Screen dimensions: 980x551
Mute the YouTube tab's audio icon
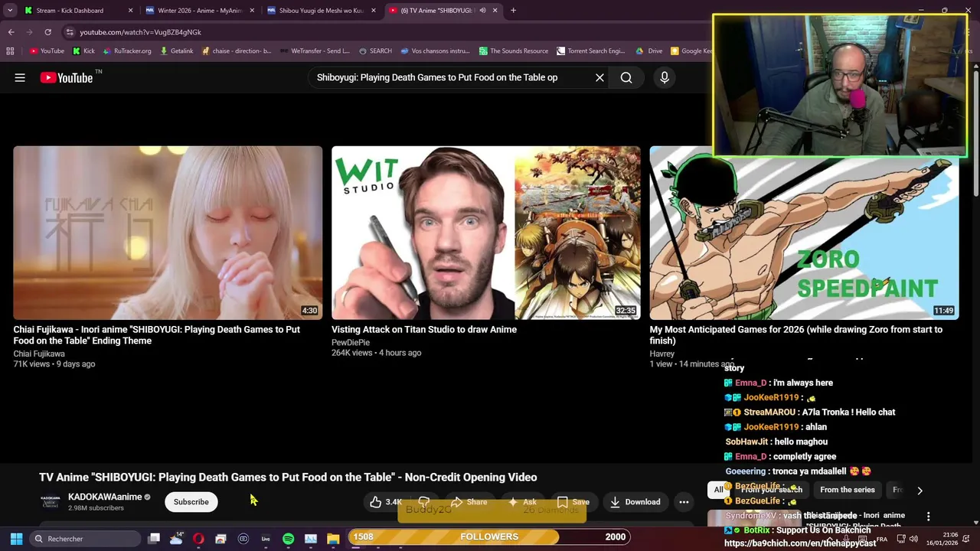point(482,11)
